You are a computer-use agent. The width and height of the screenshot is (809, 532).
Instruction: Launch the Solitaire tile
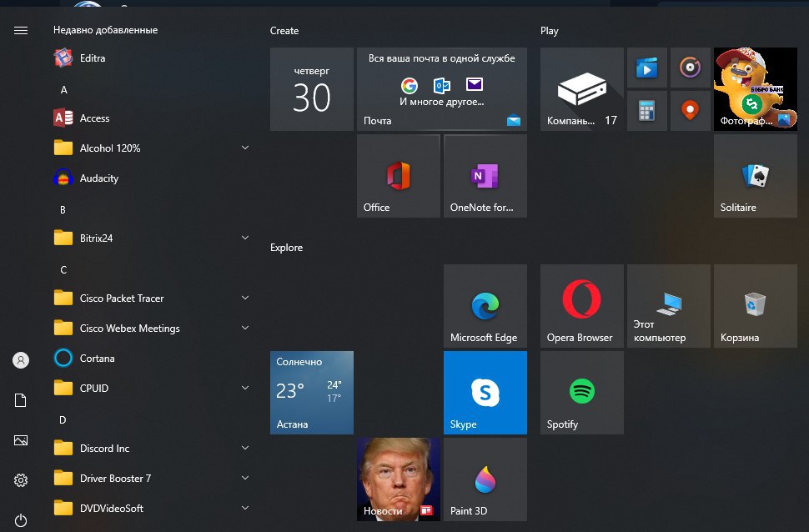[756, 176]
